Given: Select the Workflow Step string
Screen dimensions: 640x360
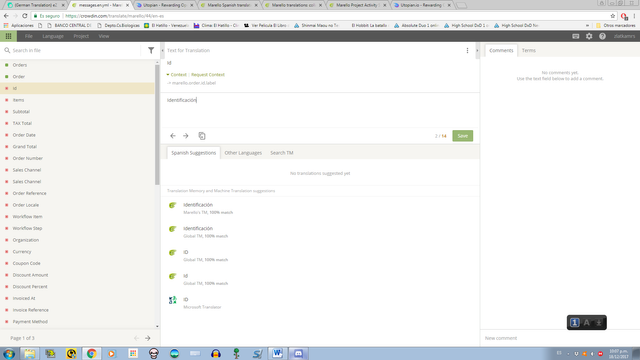Looking at the screenshot, I should click(78, 228).
